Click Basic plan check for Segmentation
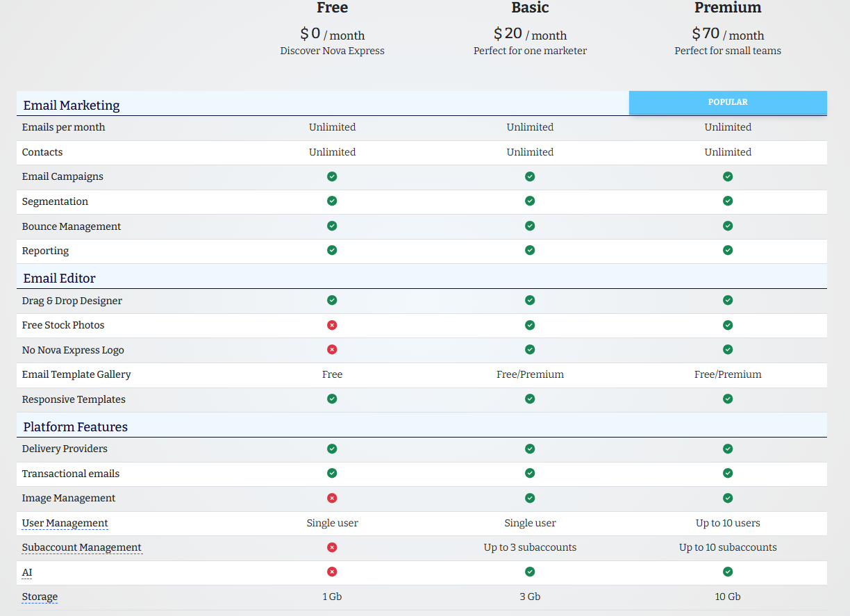Image resolution: width=850 pixels, height=616 pixels. pyautogui.click(x=530, y=201)
